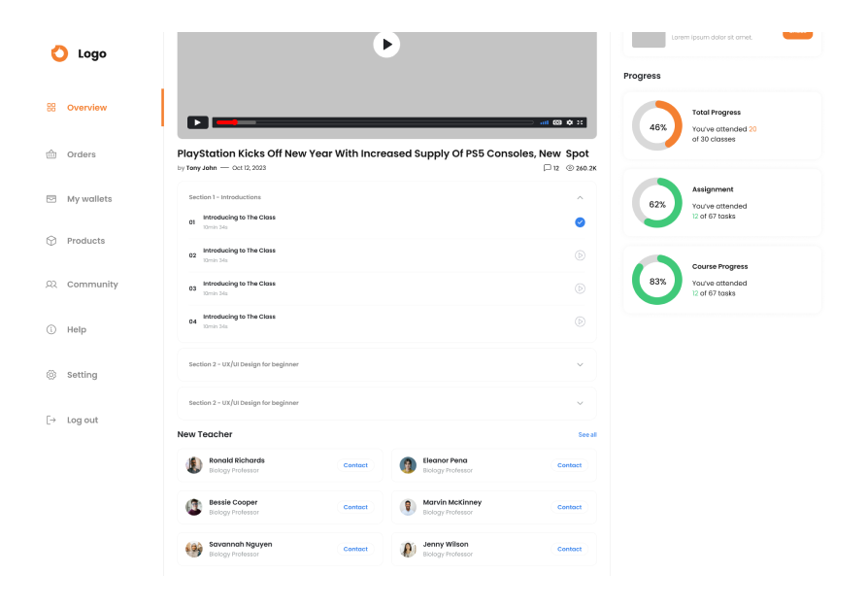The height and width of the screenshot is (608, 868).
Task: Open Orders in the sidebar
Action: [81, 154]
